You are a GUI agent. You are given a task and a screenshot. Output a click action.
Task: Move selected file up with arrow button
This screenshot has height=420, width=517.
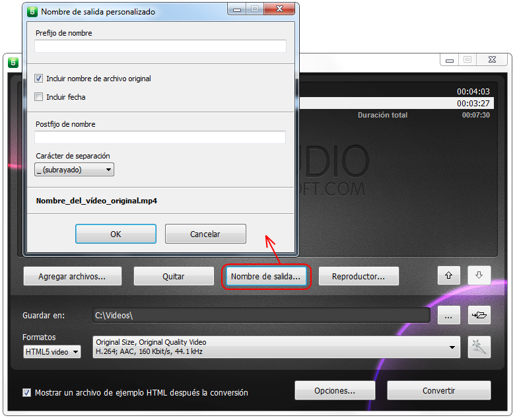(x=449, y=275)
